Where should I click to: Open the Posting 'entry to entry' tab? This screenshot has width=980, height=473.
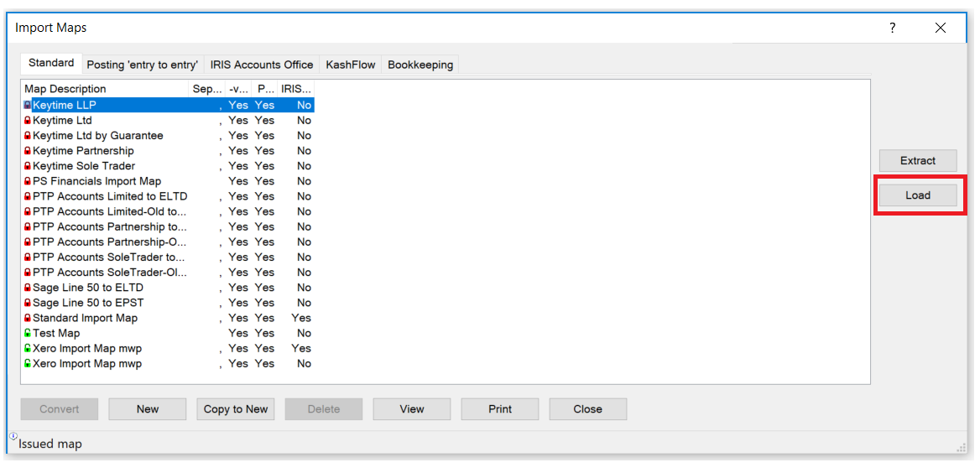point(143,65)
